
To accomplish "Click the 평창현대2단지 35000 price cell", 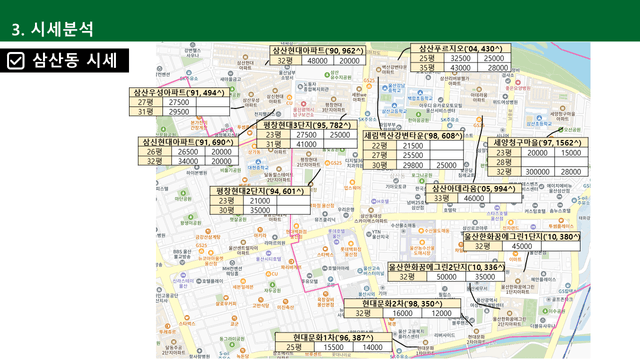I will click(260, 210).
